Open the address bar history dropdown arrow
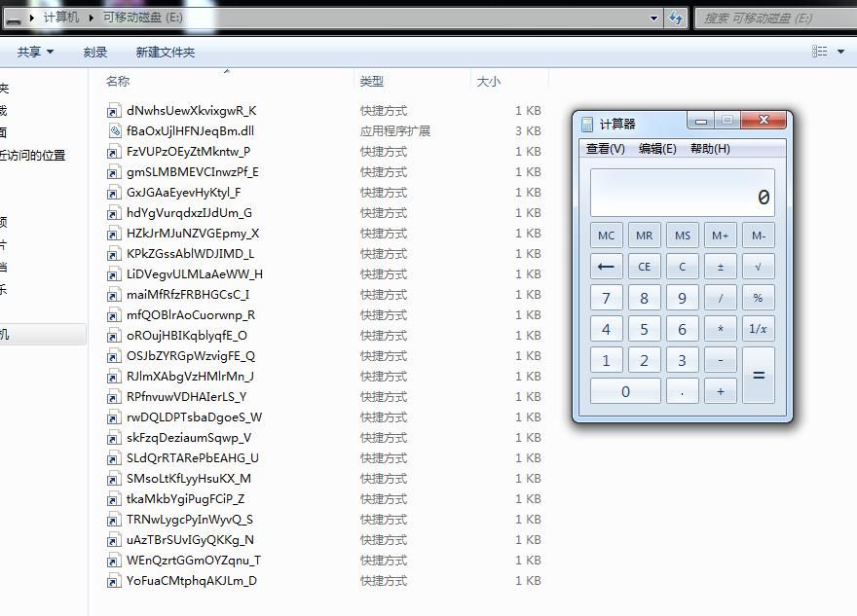857x616 pixels. [653, 18]
